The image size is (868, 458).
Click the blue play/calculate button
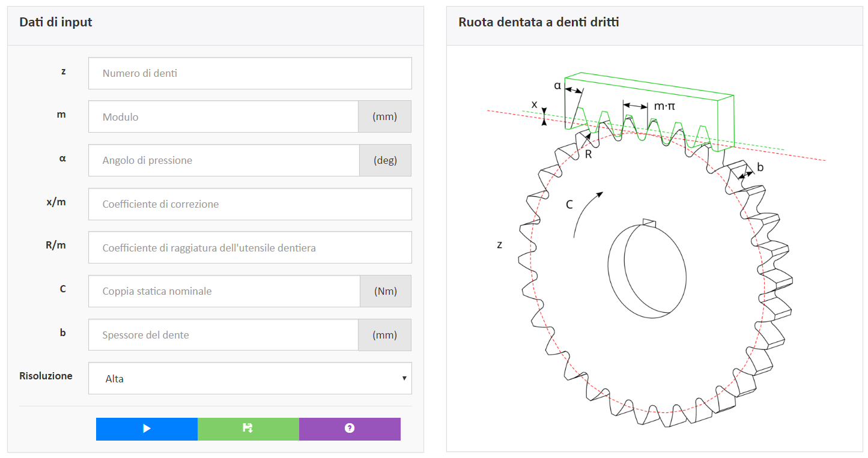(147, 429)
